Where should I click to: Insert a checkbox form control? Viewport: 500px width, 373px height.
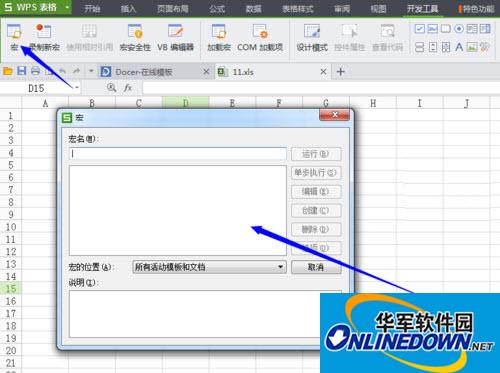point(420,29)
